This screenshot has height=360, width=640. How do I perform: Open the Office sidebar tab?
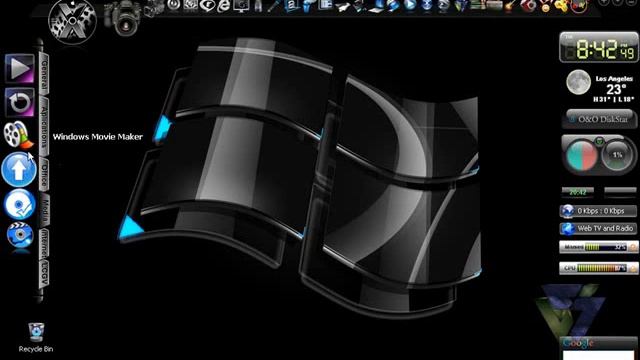coord(44,174)
